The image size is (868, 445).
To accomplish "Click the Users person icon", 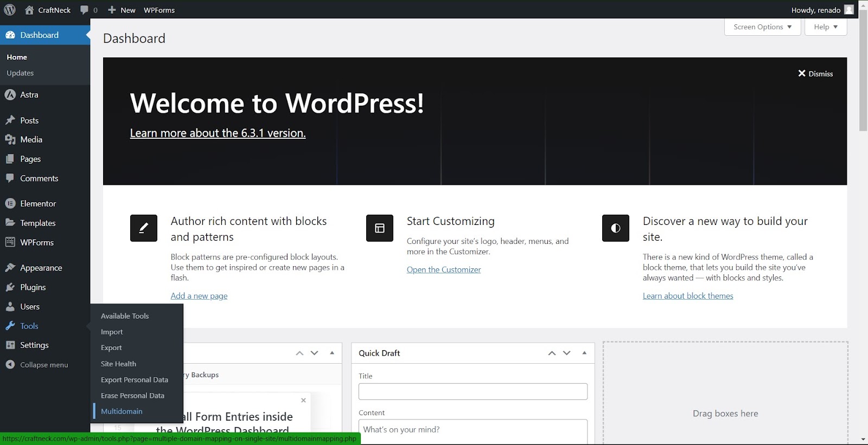I will coord(10,306).
